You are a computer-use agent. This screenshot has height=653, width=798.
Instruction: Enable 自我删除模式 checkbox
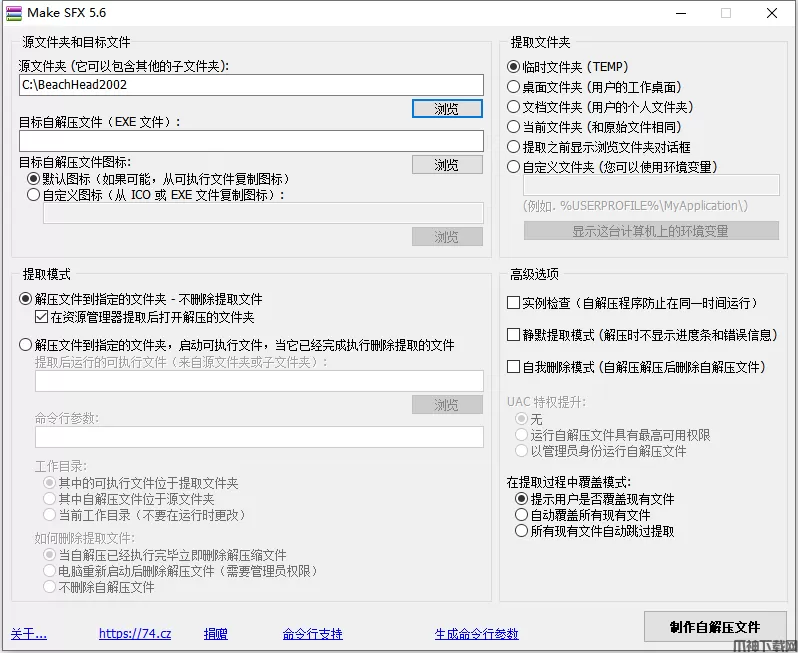514,367
